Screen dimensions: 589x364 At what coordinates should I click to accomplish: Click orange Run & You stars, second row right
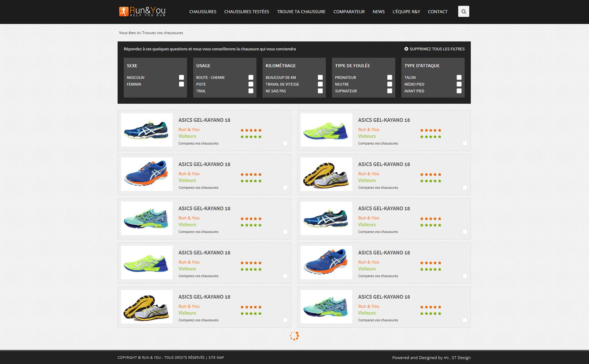coord(431,174)
